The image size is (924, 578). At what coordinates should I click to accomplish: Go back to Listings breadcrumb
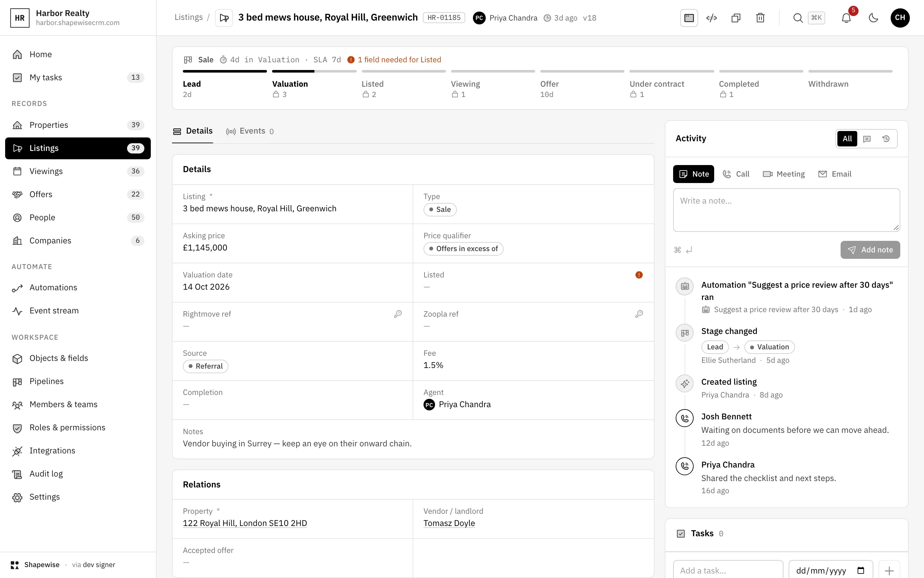(x=189, y=18)
